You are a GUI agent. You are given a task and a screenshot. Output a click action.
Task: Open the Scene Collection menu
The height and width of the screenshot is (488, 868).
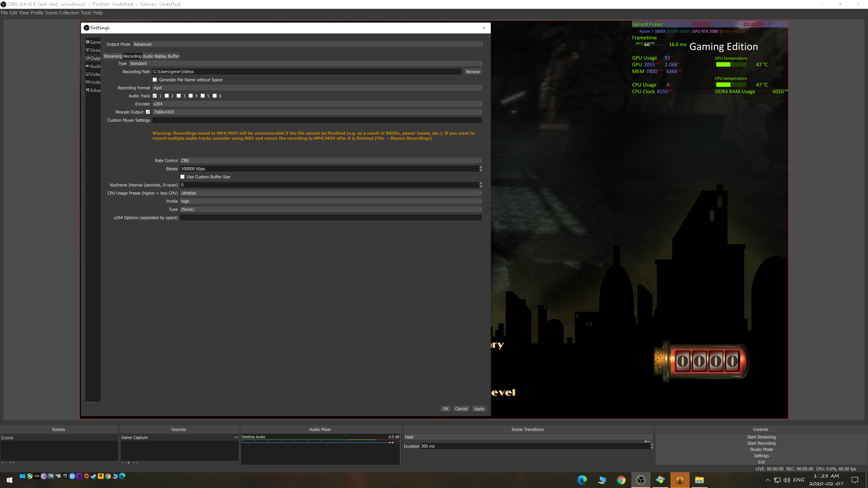pos(62,13)
